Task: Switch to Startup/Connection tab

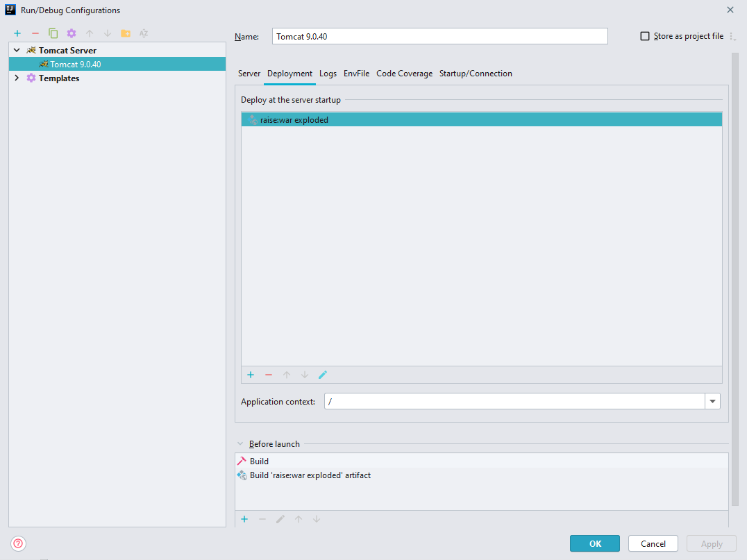Action: tap(476, 74)
